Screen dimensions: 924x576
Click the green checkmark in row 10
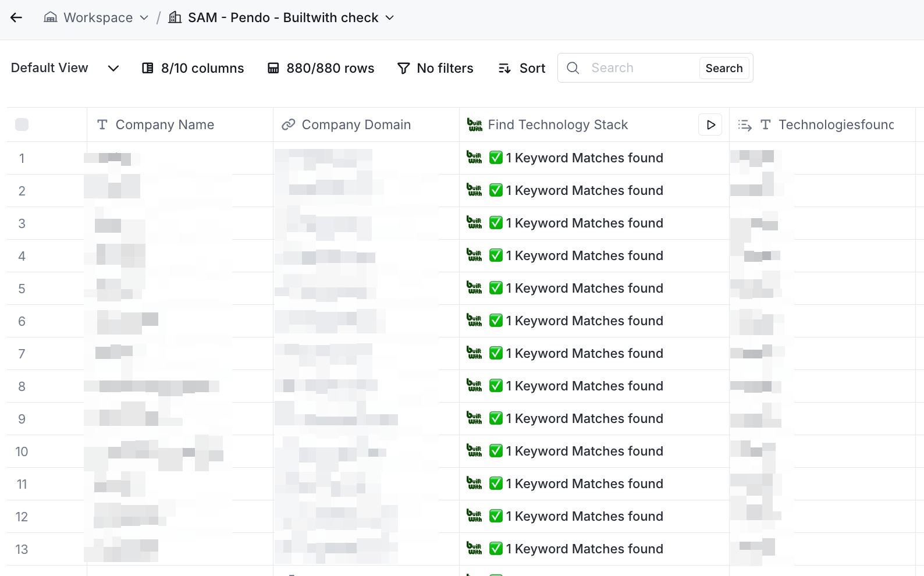tap(496, 451)
